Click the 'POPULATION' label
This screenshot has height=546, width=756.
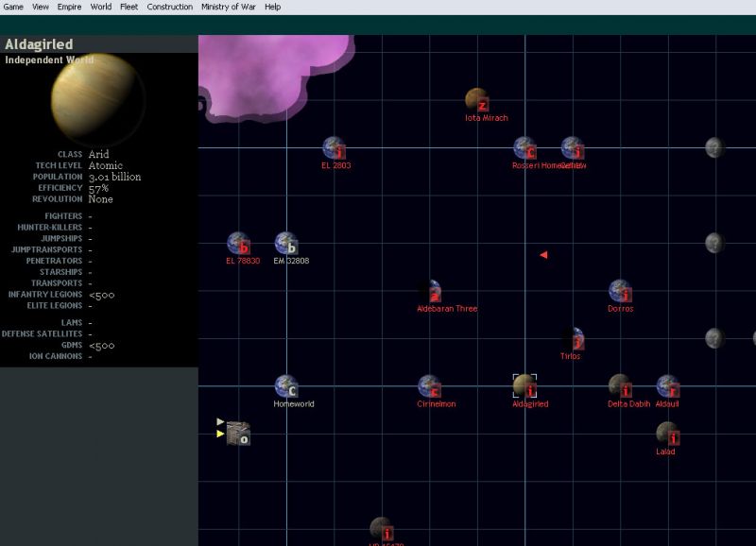58,177
